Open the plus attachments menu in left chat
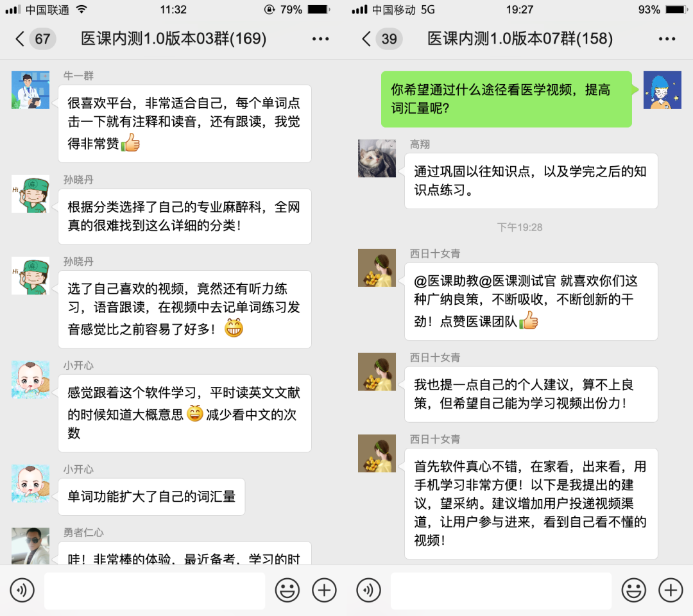693x616 pixels. point(325,590)
